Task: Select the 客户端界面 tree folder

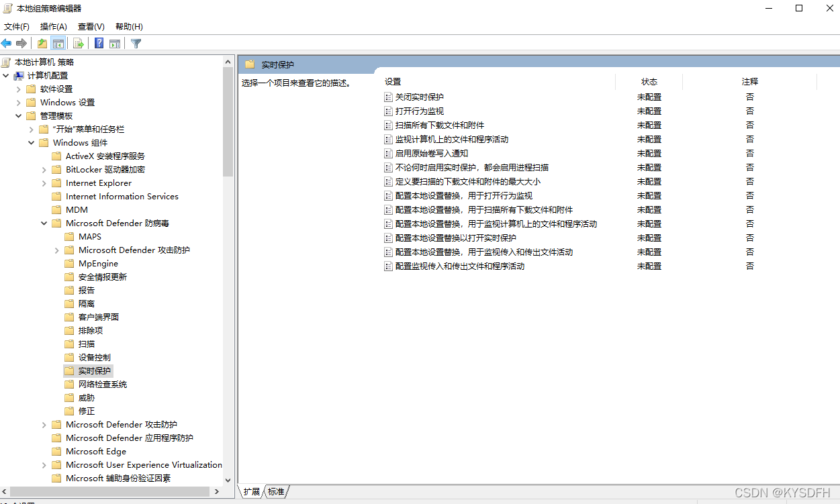Action: [99, 317]
